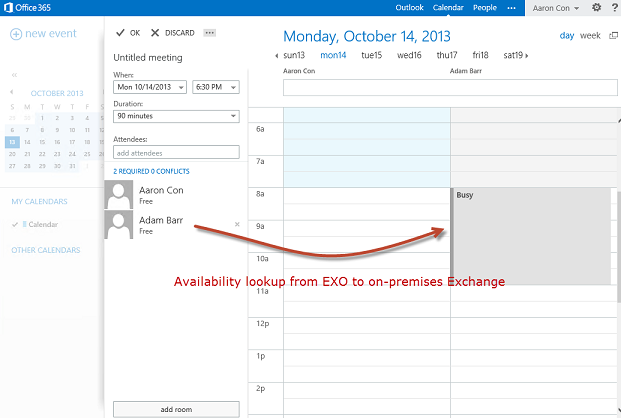
Task: Open the Aaron Con account dropdown
Action: (x=556, y=8)
